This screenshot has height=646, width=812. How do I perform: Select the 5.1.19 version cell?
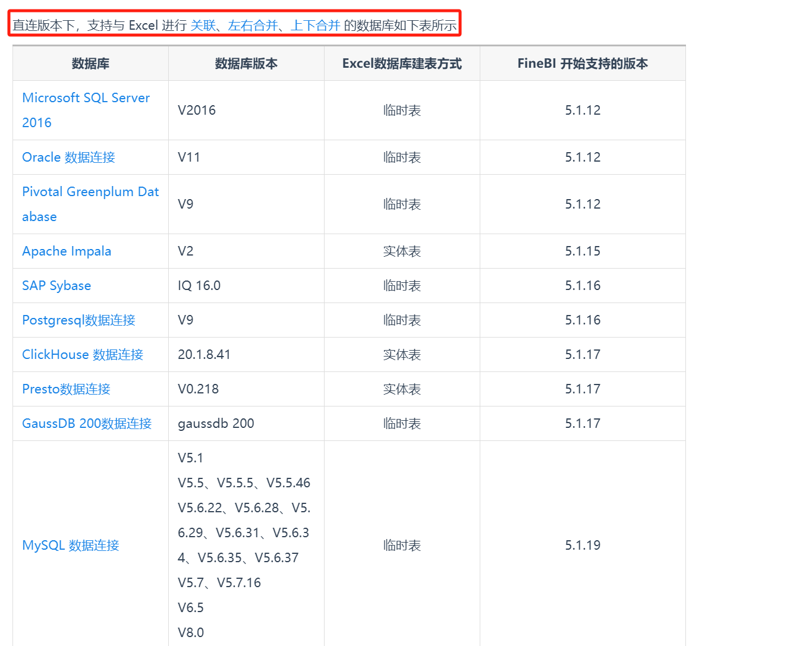pos(583,545)
